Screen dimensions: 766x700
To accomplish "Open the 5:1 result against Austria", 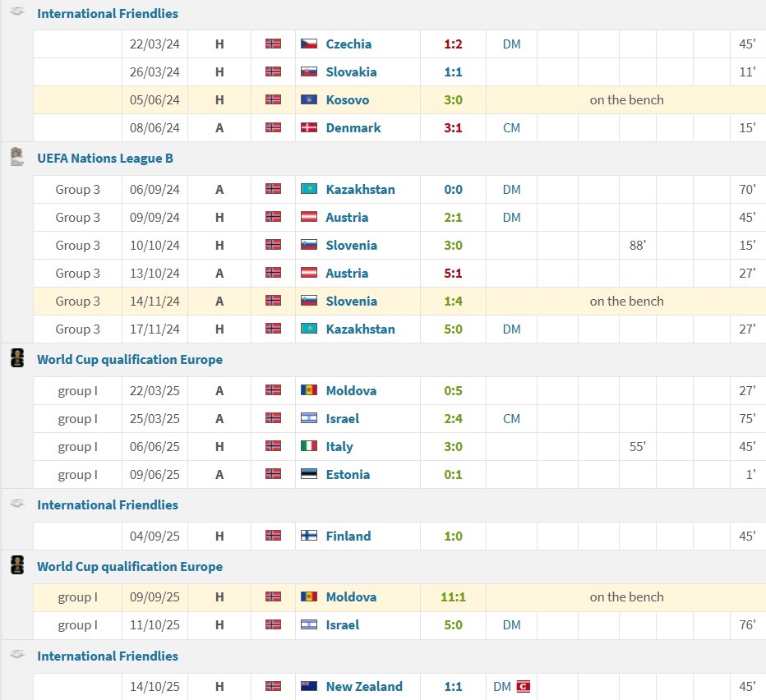I will [453, 273].
